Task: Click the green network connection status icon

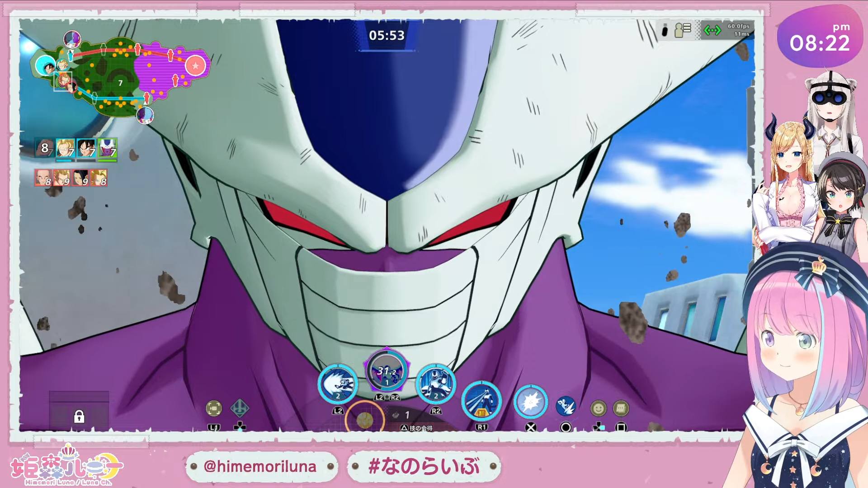Action: pos(712,30)
